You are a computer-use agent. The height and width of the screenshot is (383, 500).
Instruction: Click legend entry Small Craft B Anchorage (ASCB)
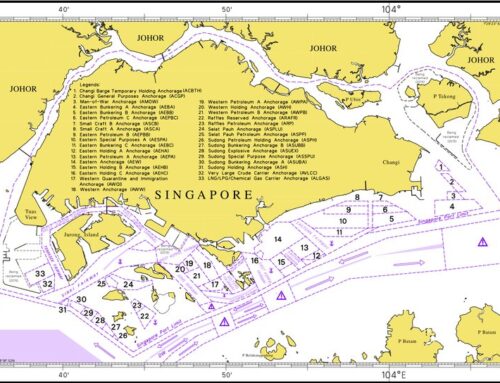click(x=116, y=123)
